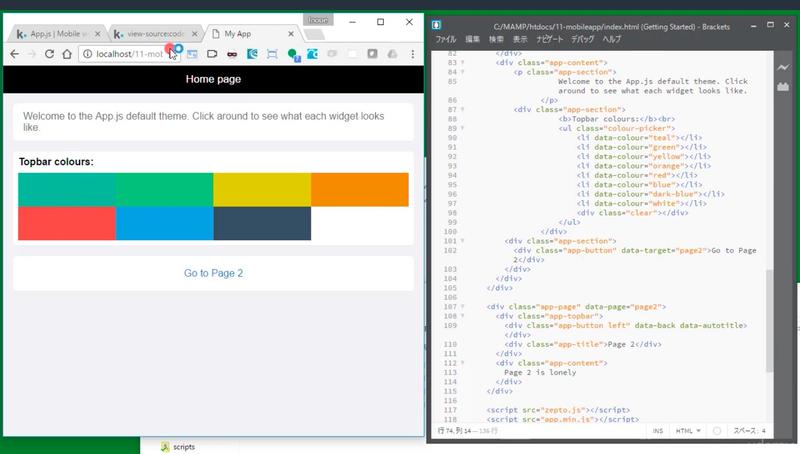Open the HTML language dropdown
800x454 pixels.
688,431
